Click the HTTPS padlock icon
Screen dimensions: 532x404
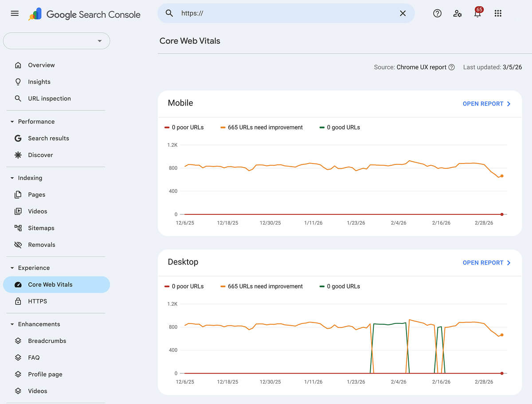pos(18,301)
